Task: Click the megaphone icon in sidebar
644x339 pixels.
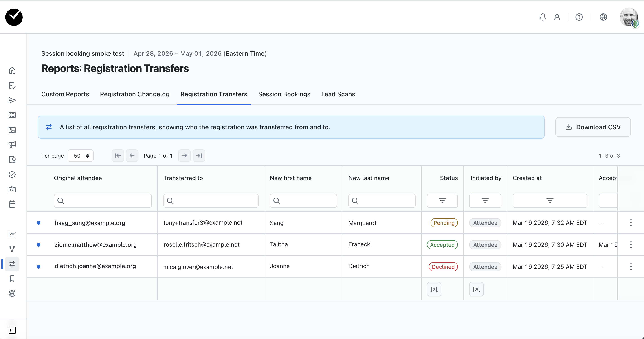Action: click(x=12, y=145)
